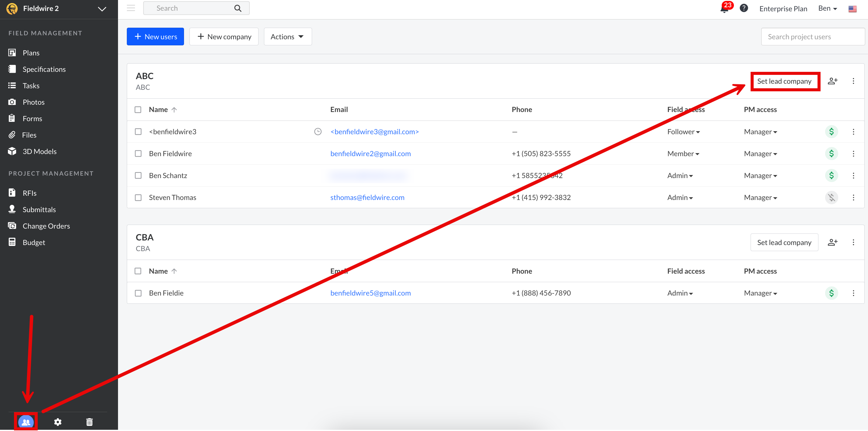Open the notifications bell with 23 badge
The image size is (868, 431).
(724, 9)
